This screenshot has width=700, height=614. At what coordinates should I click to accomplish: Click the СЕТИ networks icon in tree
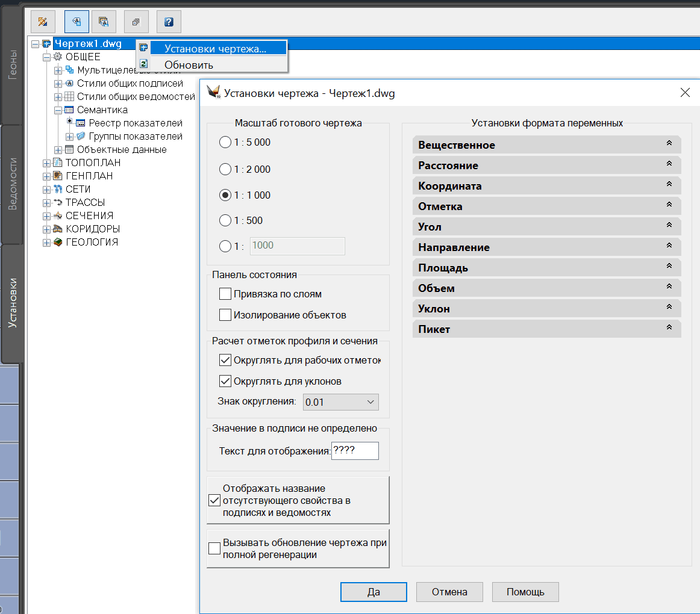(58, 189)
